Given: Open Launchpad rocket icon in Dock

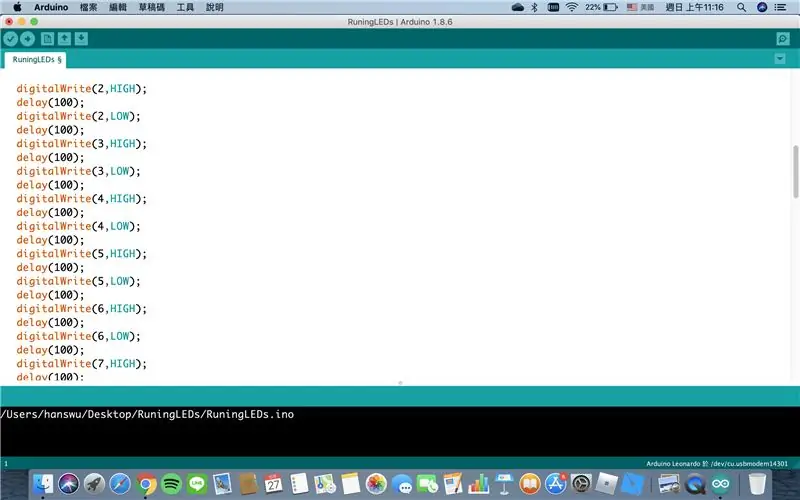Looking at the screenshot, I should pos(94,484).
